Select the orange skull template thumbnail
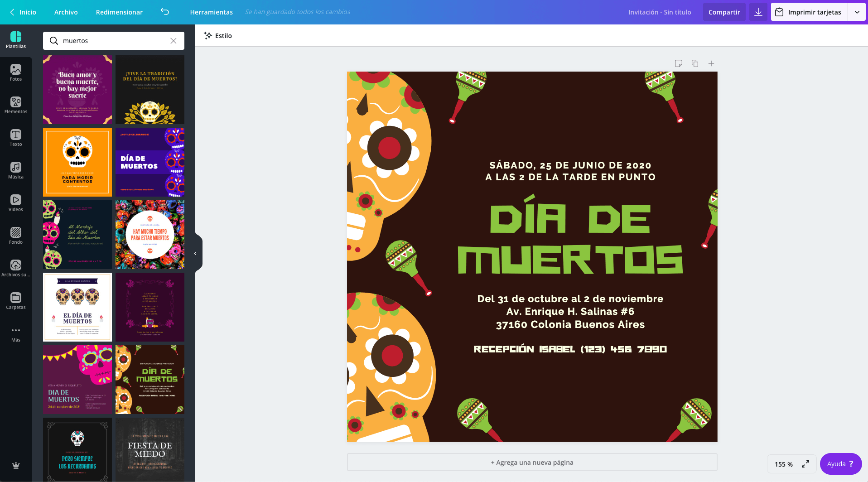 pyautogui.click(x=77, y=162)
